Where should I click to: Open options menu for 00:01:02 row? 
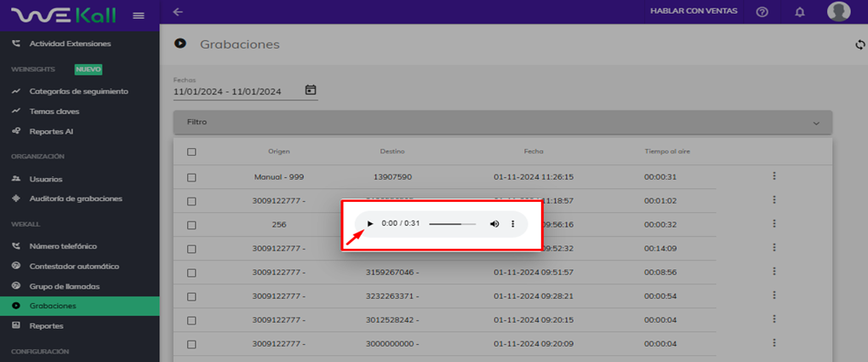(x=774, y=199)
